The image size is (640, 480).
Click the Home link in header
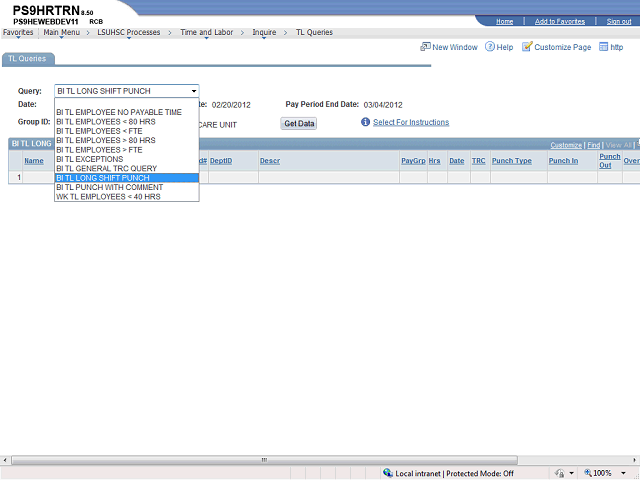pyautogui.click(x=504, y=21)
